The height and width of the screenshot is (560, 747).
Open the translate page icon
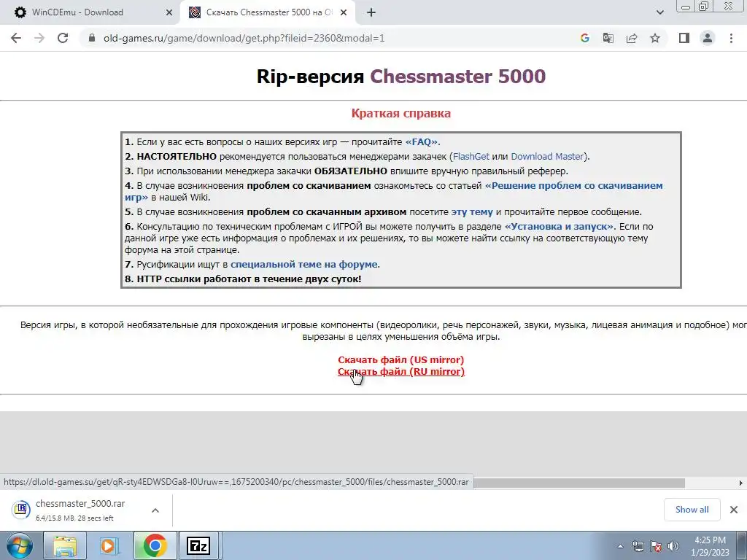coord(608,38)
